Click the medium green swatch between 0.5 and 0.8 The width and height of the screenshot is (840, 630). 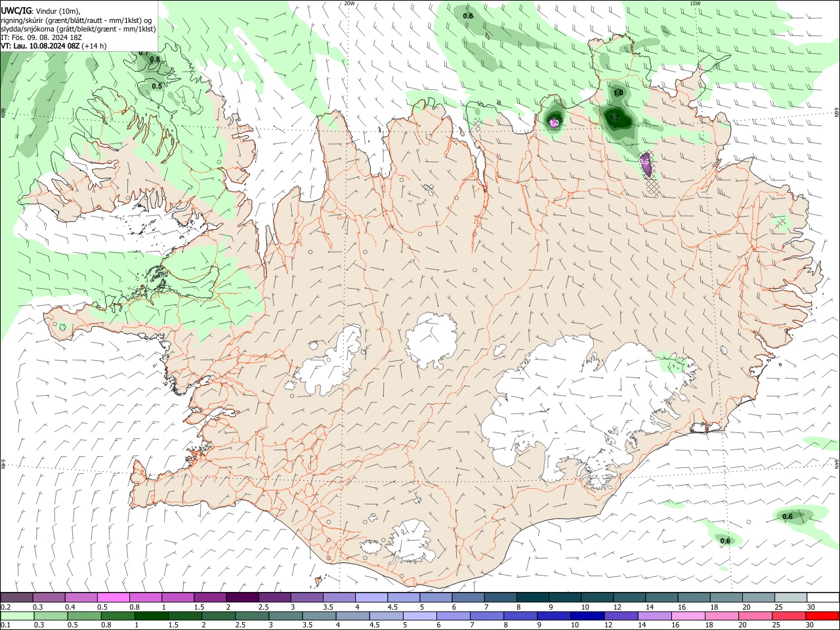coord(84,616)
